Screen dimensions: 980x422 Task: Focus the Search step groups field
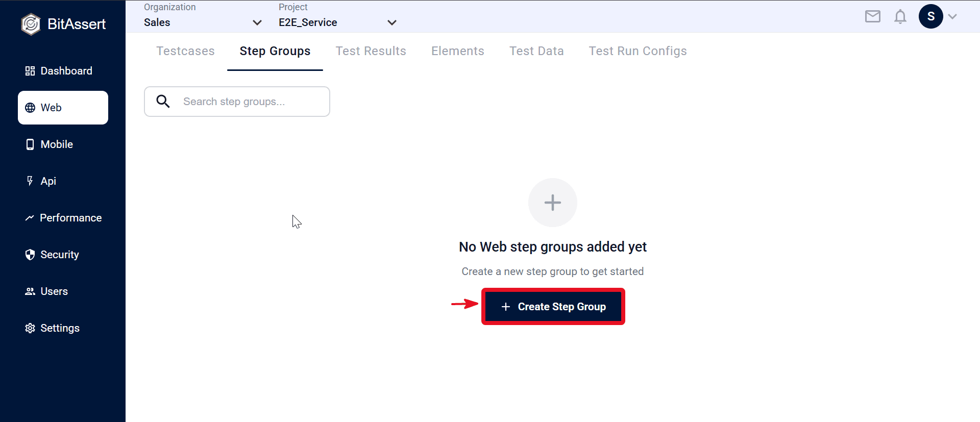[237, 102]
